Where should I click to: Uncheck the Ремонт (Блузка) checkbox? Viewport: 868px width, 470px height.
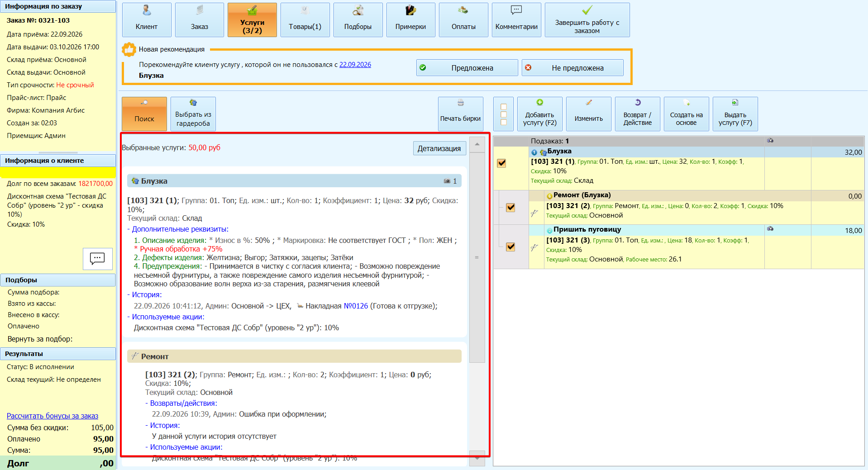click(x=510, y=207)
